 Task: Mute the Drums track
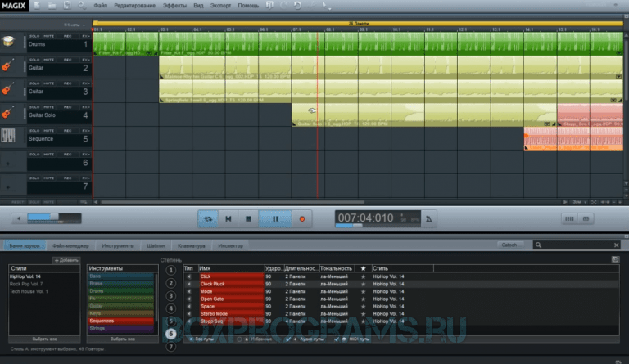(48, 36)
